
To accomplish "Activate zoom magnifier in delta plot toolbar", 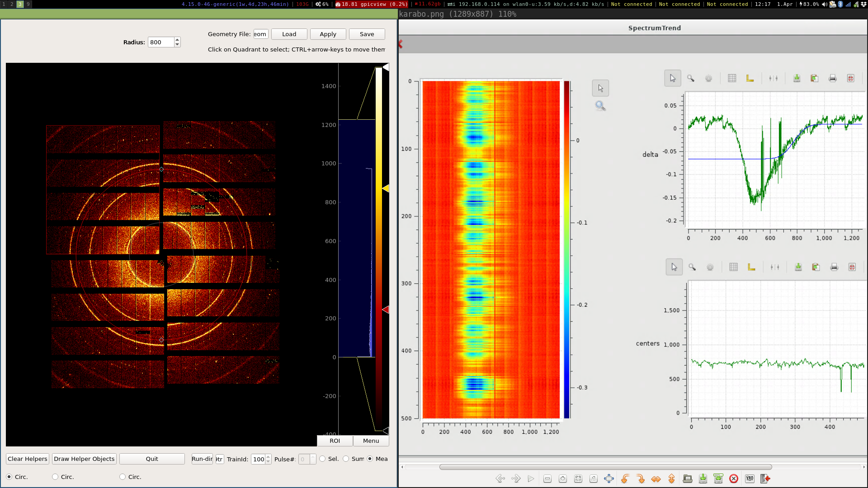I will (691, 78).
